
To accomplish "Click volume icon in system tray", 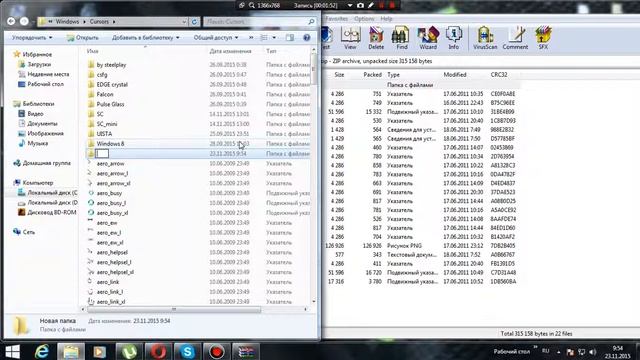I will [x=592, y=352].
